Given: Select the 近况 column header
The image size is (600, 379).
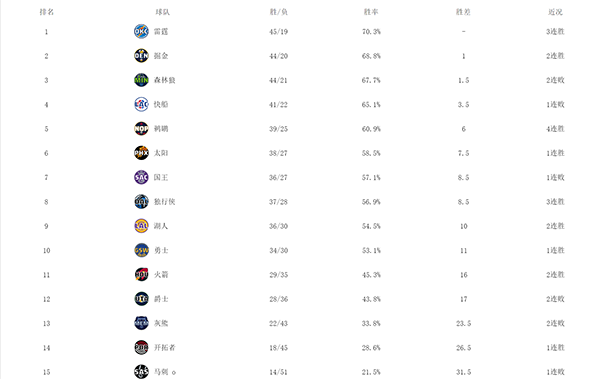Looking at the screenshot, I should tap(555, 12).
